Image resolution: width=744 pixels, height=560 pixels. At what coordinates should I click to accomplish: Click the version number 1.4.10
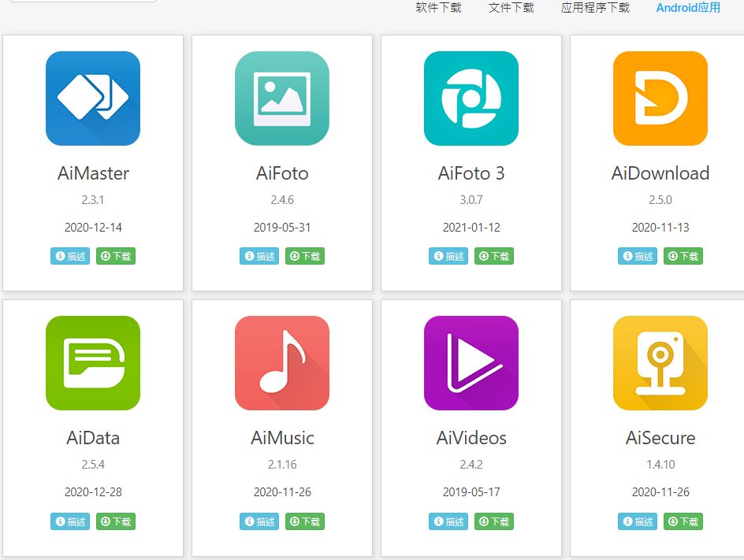click(660, 464)
